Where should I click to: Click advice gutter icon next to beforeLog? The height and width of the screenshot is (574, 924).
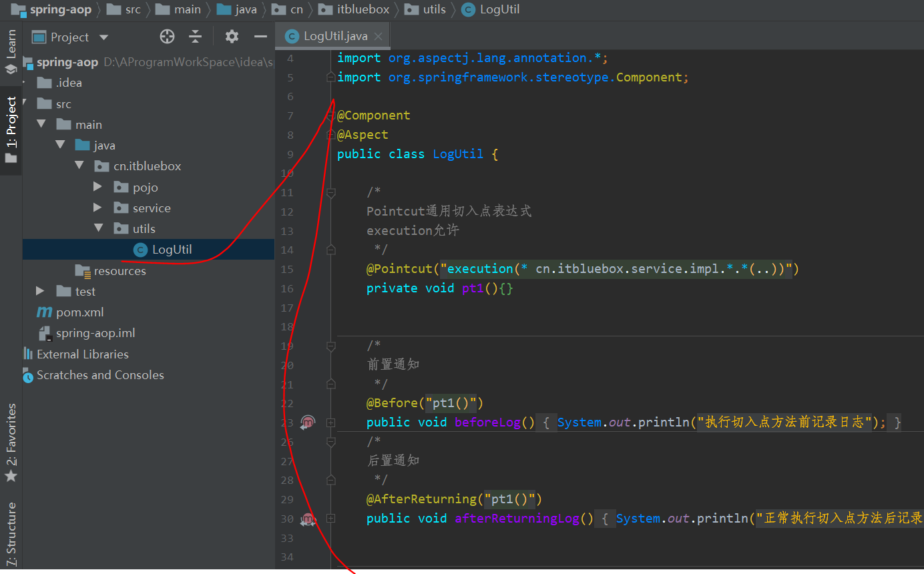point(307,422)
